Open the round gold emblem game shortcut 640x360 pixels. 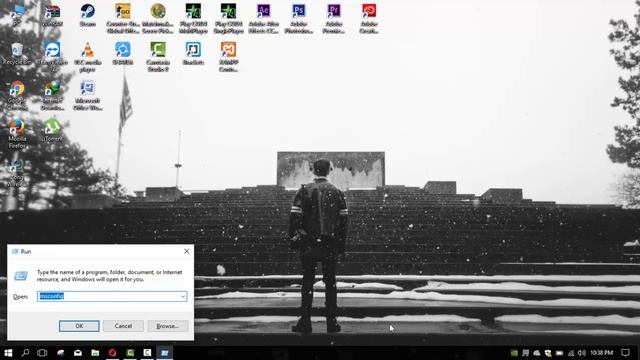point(158,18)
